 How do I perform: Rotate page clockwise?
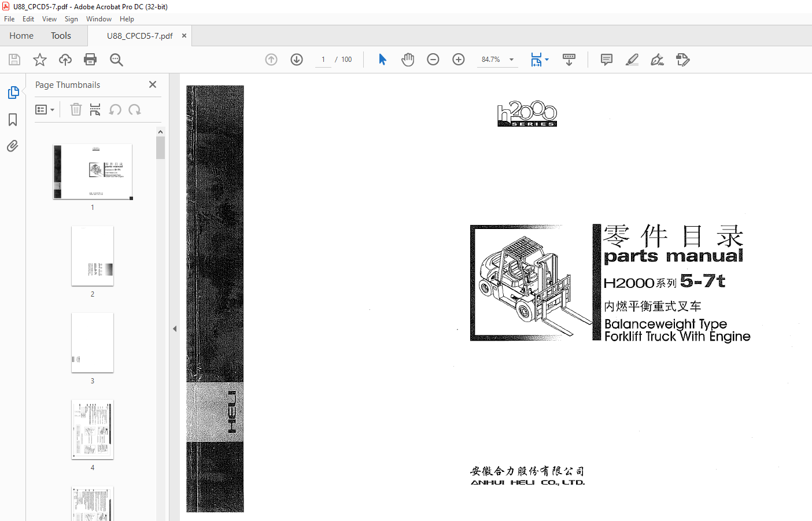[x=135, y=110]
